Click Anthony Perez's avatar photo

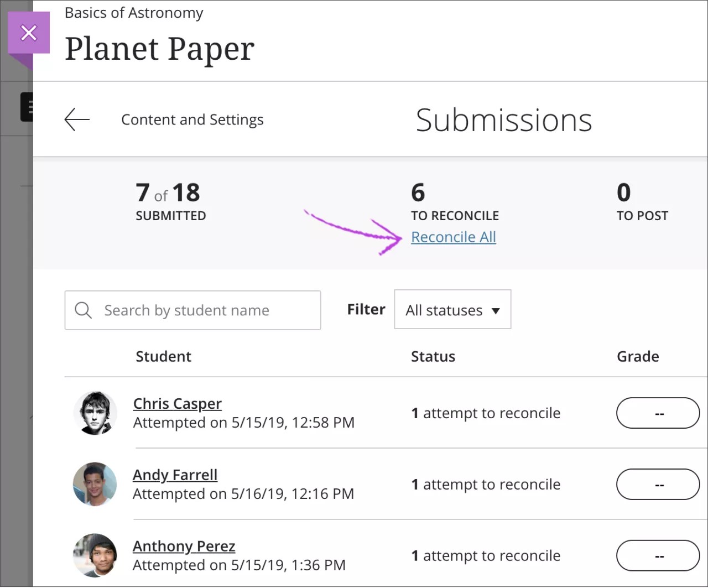(95, 555)
